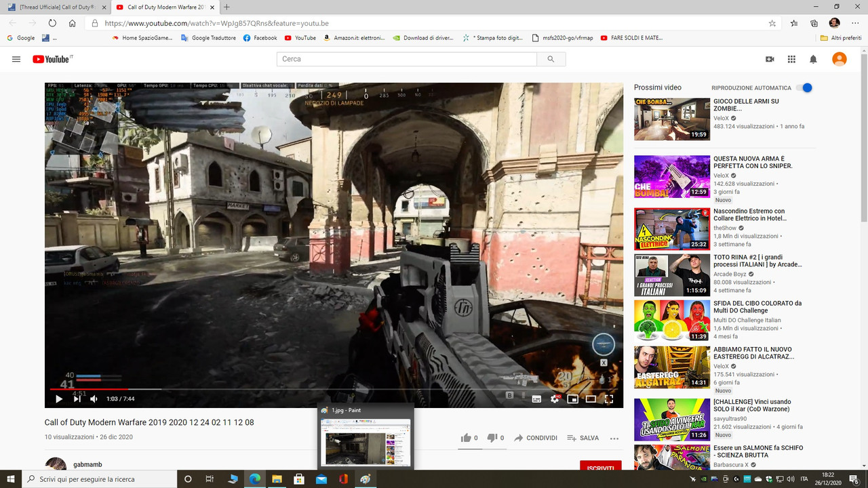Open Home SpazioGame bookmark
The height and width of the screenshot is (488, 868).
click(142, 38)
